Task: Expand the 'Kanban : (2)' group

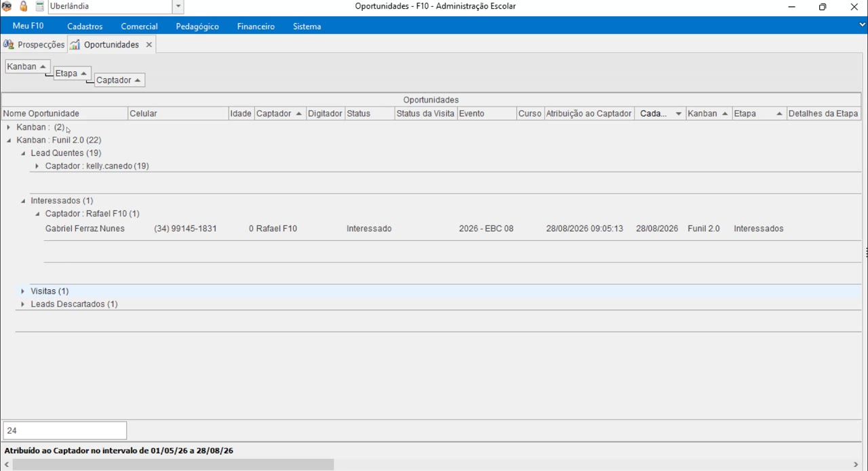Action: [8, 127]
